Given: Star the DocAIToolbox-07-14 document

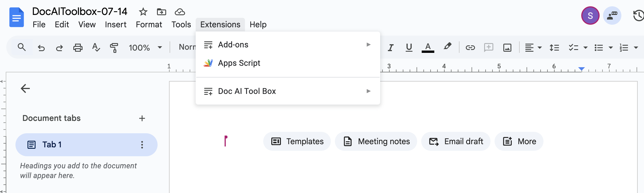Looking at the screenshot, I should [143, 12].
